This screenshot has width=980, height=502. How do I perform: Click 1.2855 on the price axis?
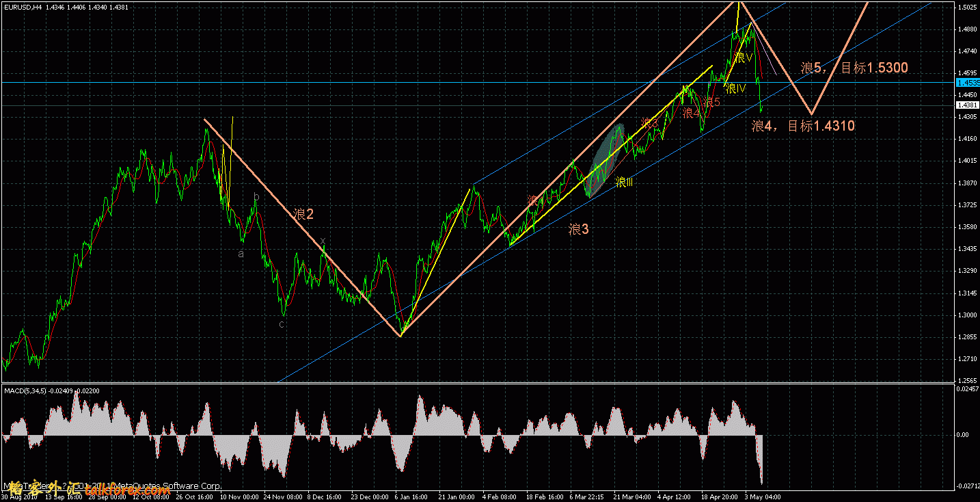click(x=967, y=337)
